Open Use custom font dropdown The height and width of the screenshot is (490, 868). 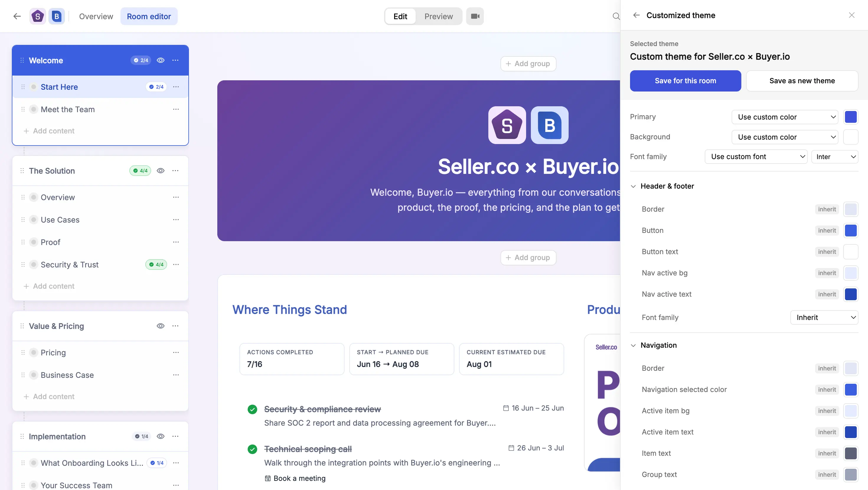pos(756,157)
